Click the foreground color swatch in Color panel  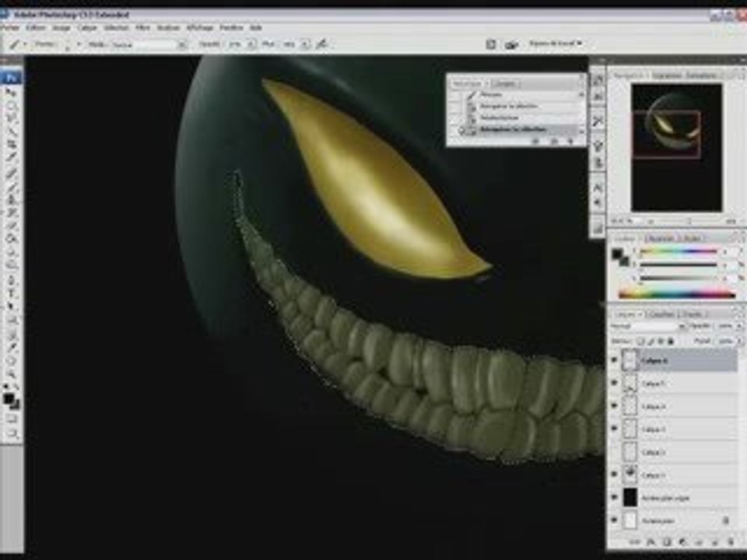(x=617, y=254)
